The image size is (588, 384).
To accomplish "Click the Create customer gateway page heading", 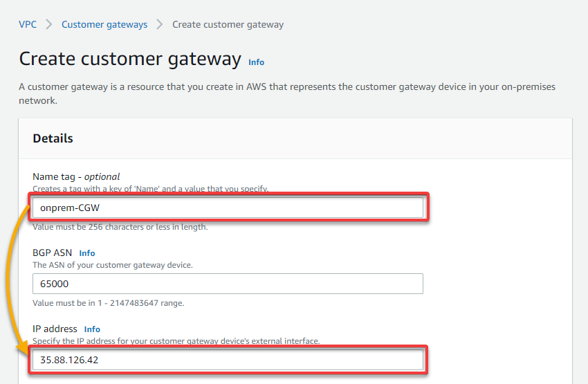I will coord(130,59).
